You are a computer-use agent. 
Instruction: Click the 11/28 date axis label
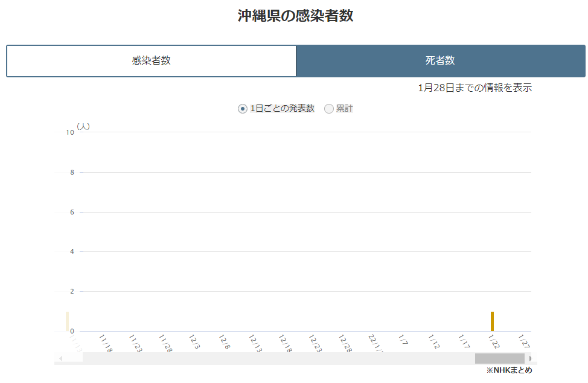[165, 343]
